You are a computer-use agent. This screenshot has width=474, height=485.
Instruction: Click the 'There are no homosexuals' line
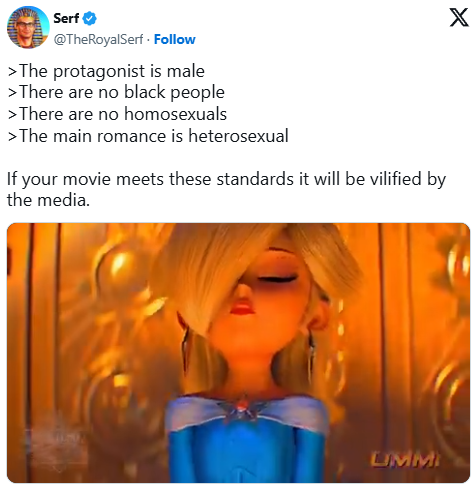pyautogui.click(x=117, y=114)
